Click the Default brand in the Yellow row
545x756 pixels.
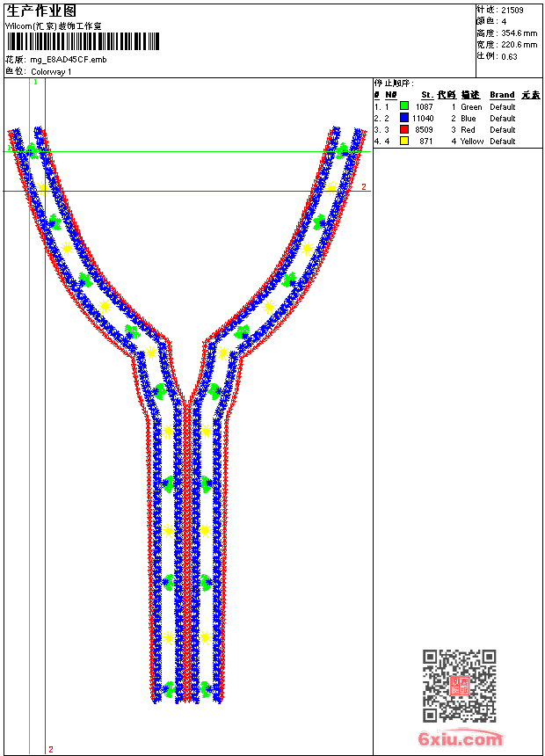(503, 142)
